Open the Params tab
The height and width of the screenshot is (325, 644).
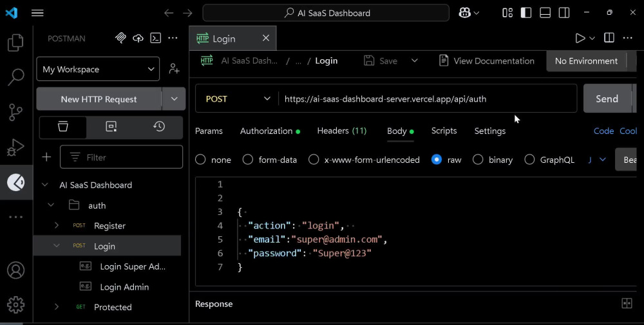tap(209, 131)
